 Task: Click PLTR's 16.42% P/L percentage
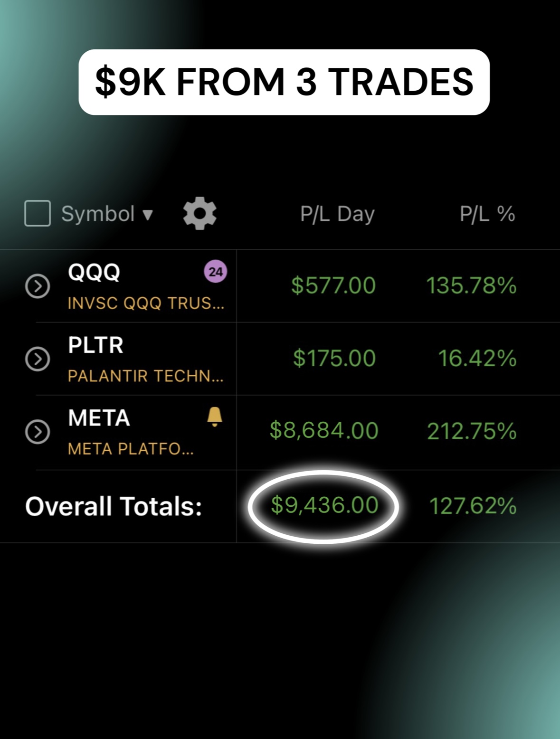click(x=477, y=359)
